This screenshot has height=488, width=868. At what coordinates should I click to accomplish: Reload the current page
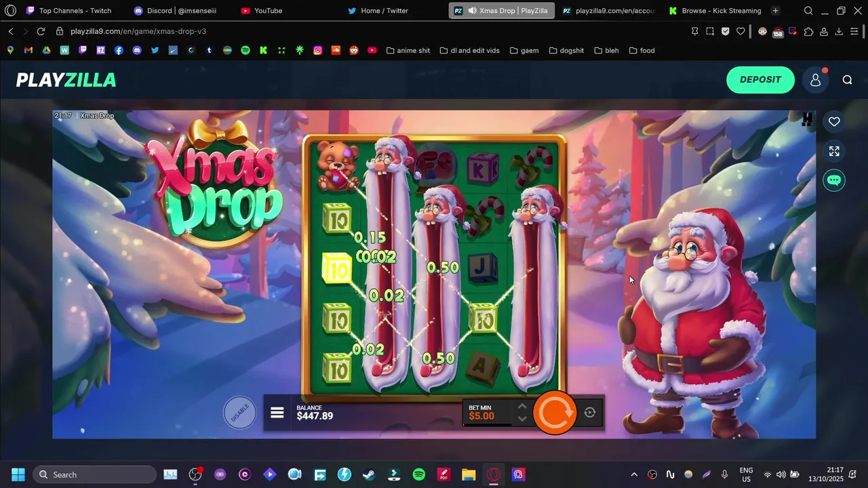[41, 31]
